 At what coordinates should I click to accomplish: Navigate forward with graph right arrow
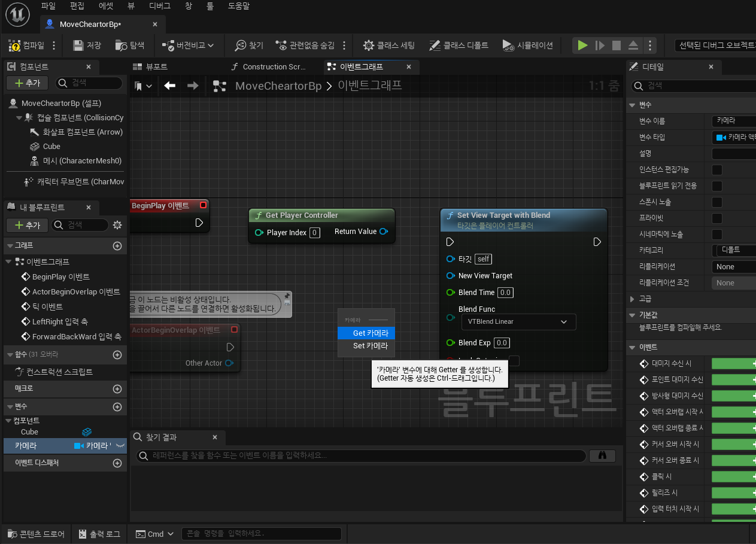coord(193,86)
